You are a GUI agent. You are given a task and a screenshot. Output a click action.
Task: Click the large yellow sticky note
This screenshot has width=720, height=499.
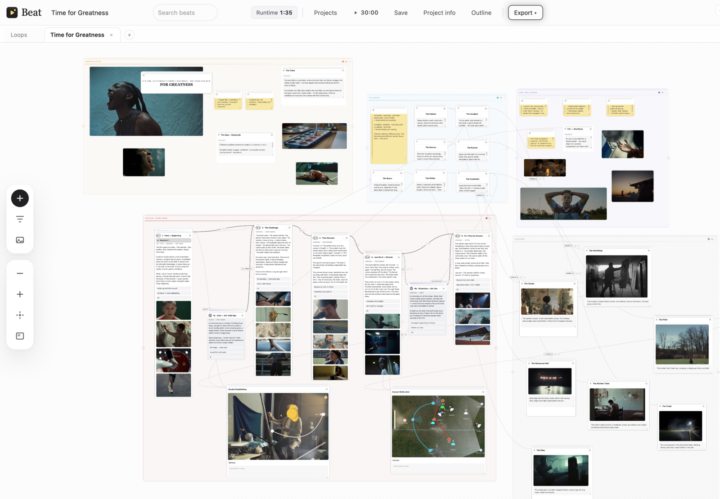point(388,136)
